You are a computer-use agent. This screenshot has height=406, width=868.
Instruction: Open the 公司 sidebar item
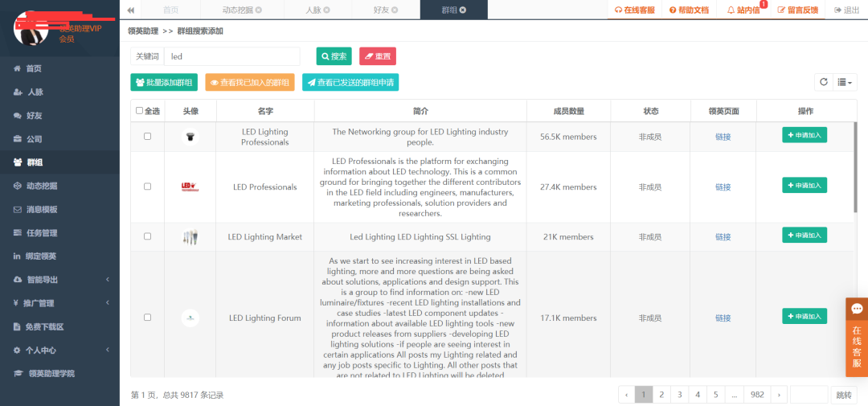tap(59, 139)
